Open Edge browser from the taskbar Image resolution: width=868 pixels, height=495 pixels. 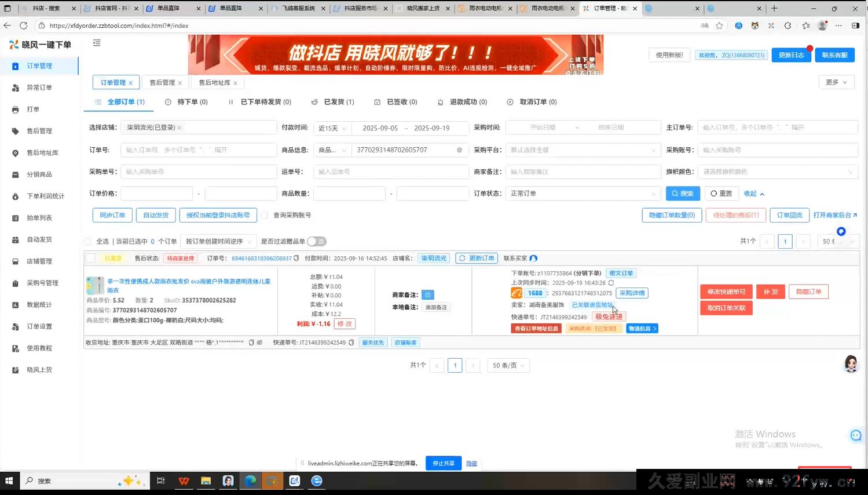[250, 481]
